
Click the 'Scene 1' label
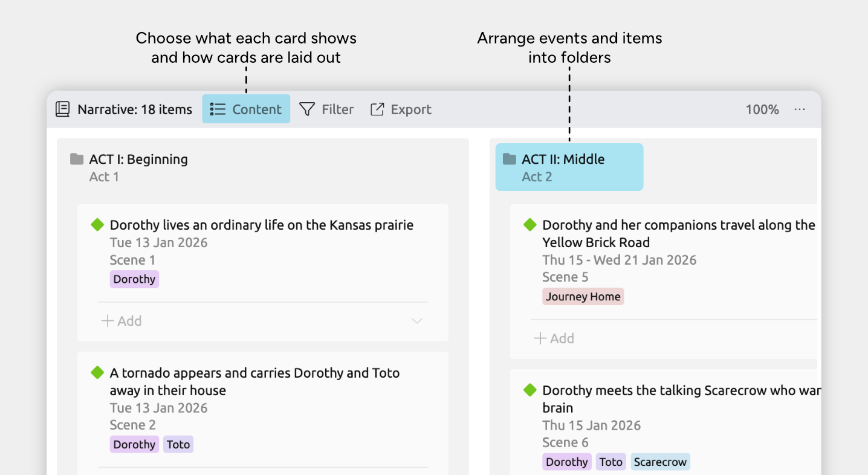[132, 260]
